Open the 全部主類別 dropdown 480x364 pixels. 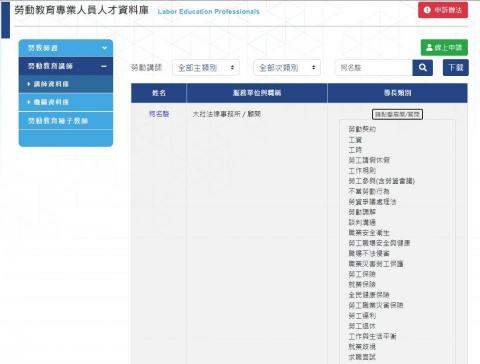[206, 68]
